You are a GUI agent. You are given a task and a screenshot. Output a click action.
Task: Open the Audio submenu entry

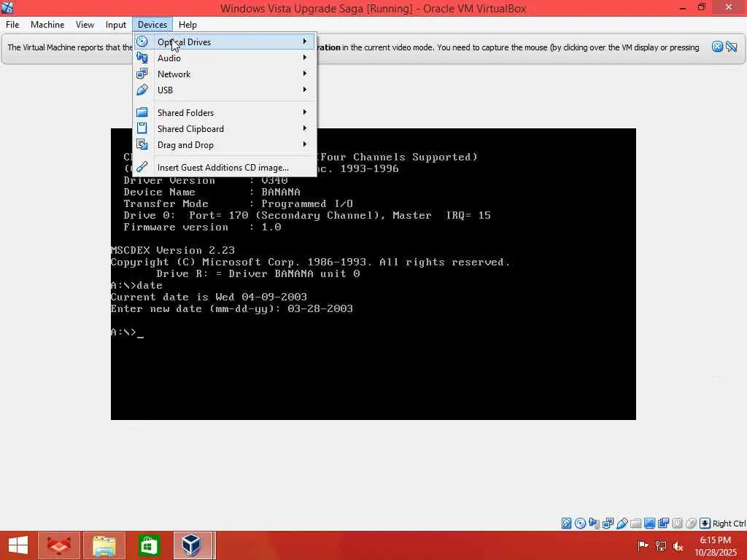point(225,58)
